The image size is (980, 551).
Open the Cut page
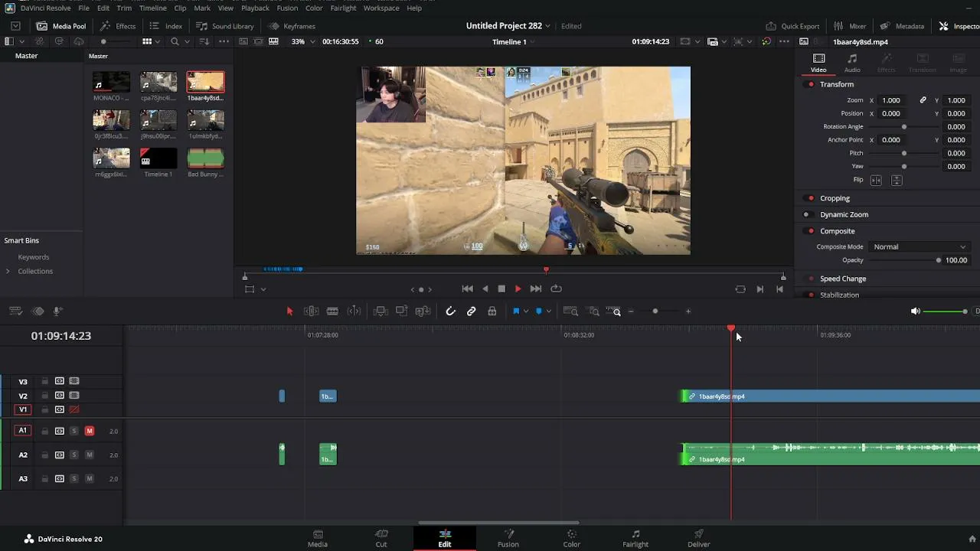[x=381, y=538]
